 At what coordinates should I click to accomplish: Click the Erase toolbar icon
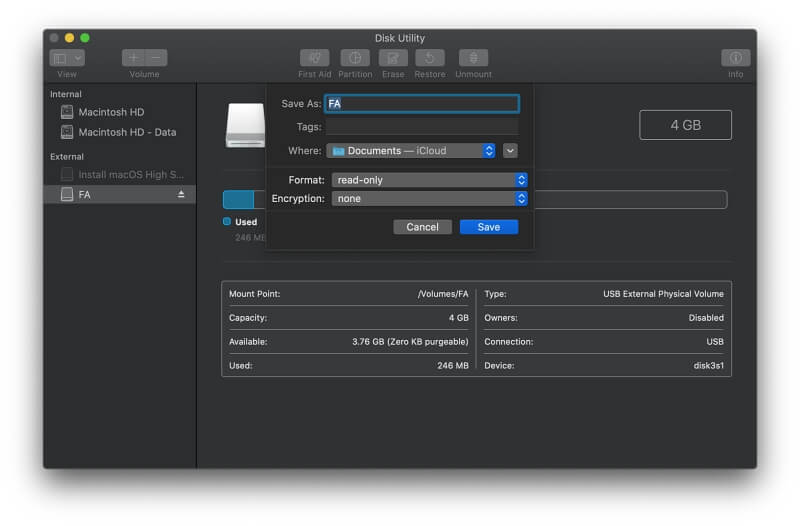[x=393, y=58]
